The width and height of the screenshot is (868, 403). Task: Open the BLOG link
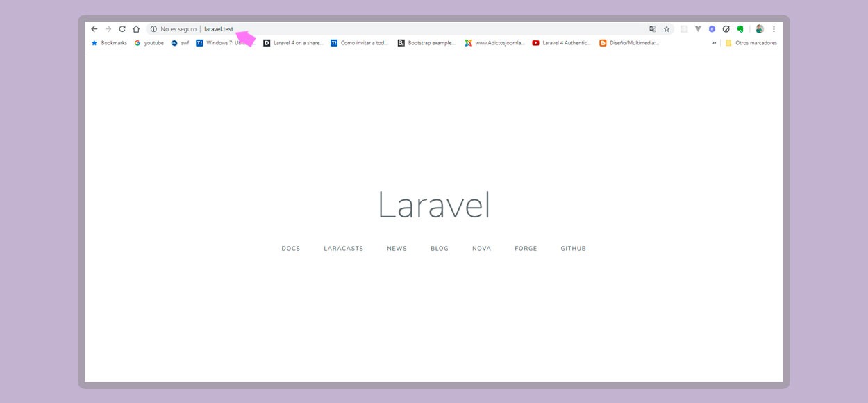pyautogui.click(x=440, y=249)
